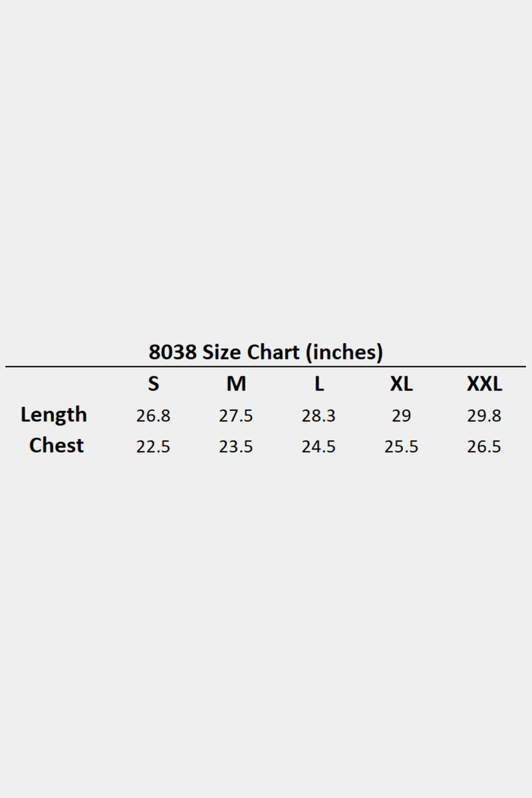Select the 28.3 length value for L
This screenshot has height=798, width=532.
[x=319, y=416]
